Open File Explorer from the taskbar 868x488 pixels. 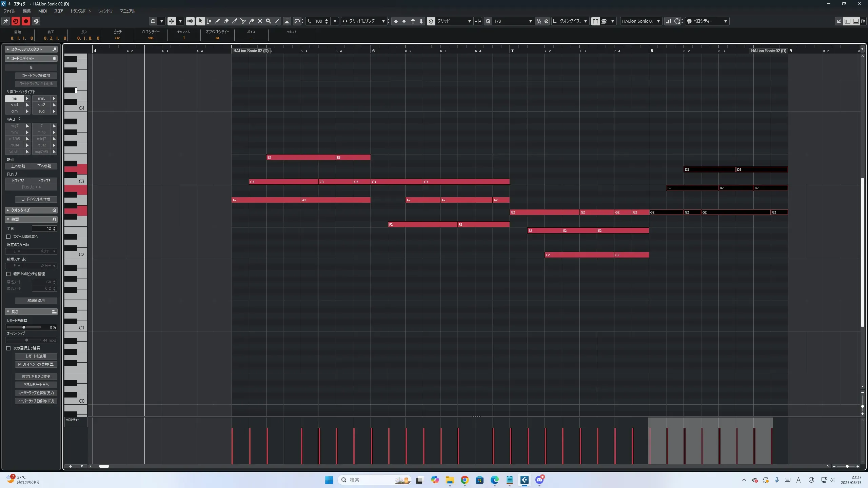(x=450, y=480)
